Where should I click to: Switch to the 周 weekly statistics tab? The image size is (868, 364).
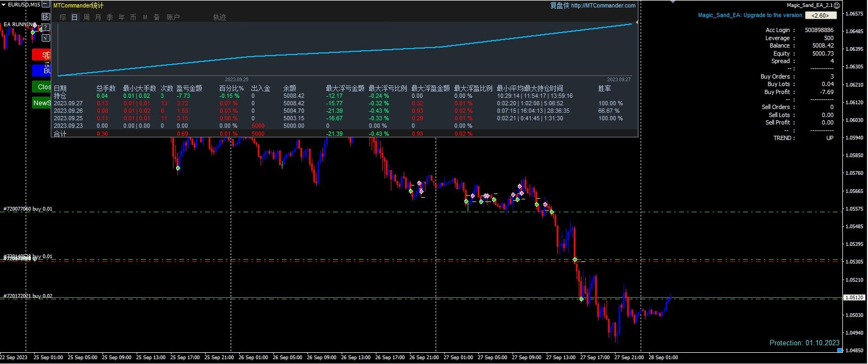pos(86,17)
